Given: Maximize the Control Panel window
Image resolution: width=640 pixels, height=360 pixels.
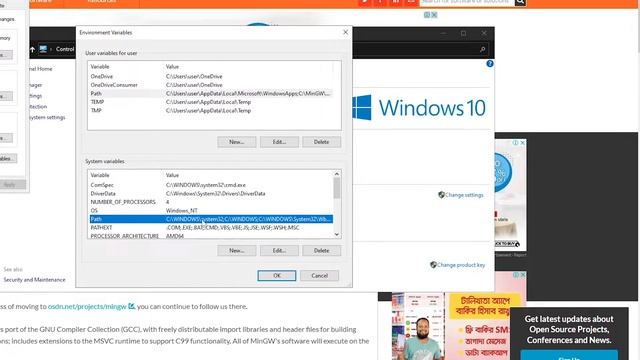Looking at the screenshot, I should pyautogui.click(x=463, y=33).
